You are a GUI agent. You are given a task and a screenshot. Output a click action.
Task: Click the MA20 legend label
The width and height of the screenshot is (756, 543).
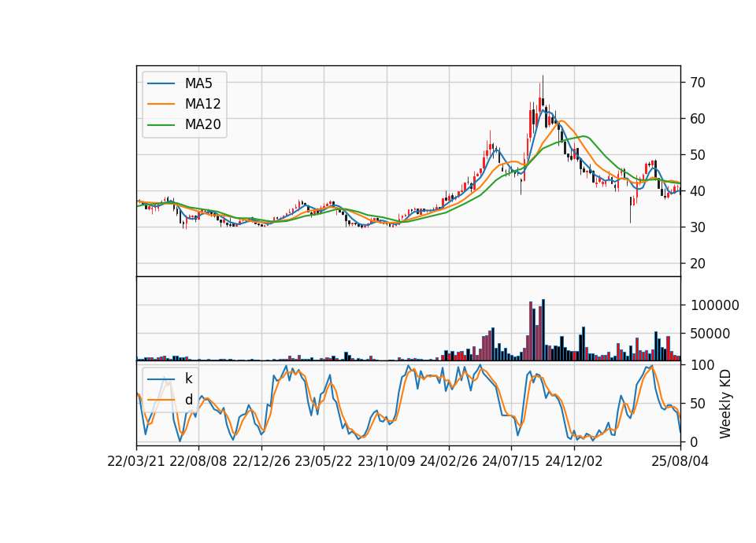click(202, 125)
